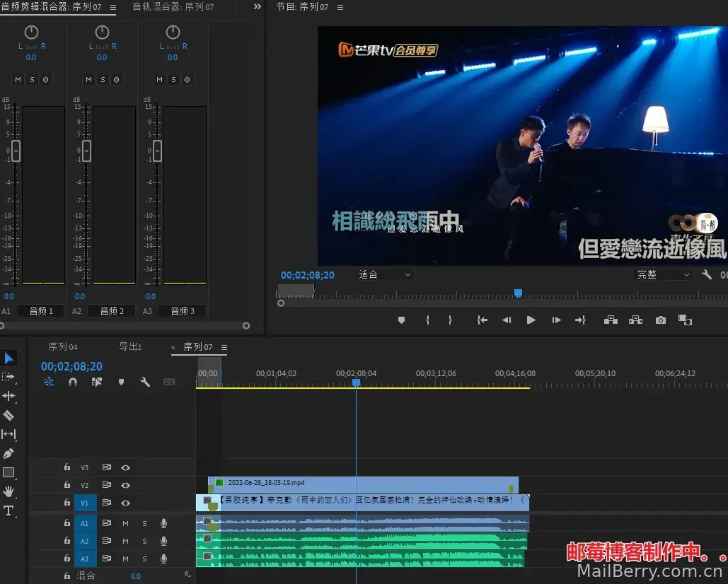Close 序列 07 timeline tab

(173, 347)
